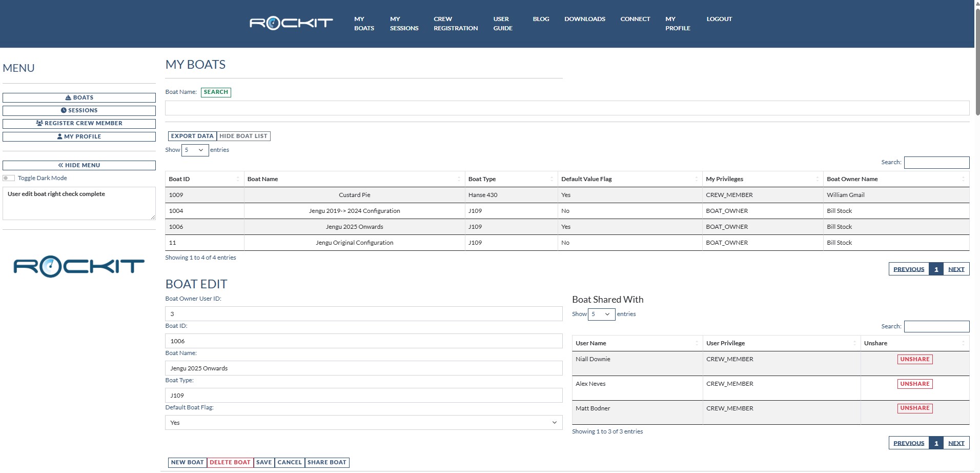Click the boat icon on Boats menu button

pos(68,97)
